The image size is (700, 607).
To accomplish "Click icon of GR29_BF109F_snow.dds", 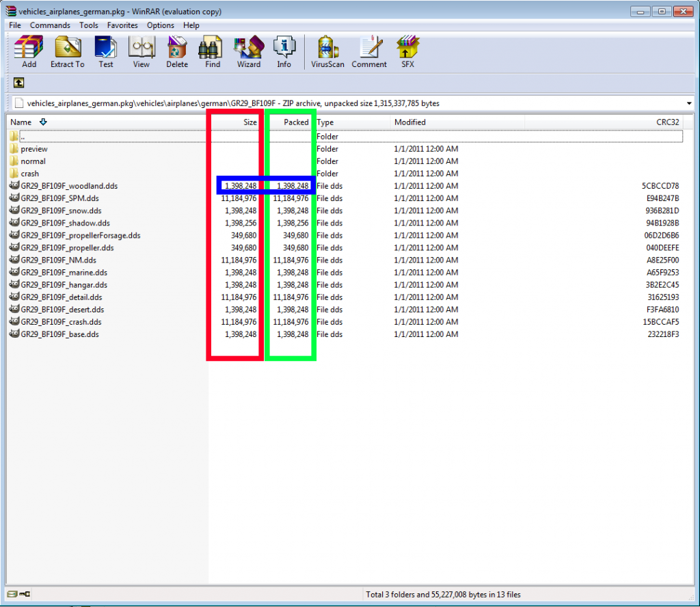I will click(x=14, y=211).
